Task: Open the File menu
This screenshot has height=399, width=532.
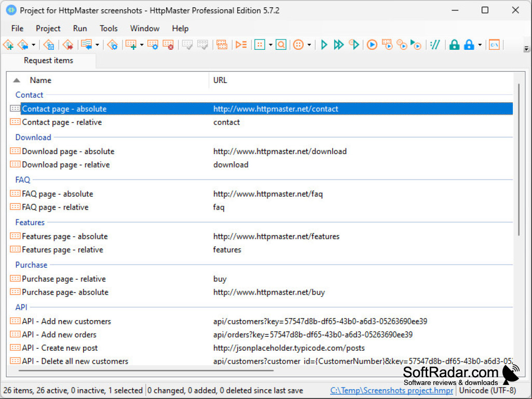Action: (17, 29)
